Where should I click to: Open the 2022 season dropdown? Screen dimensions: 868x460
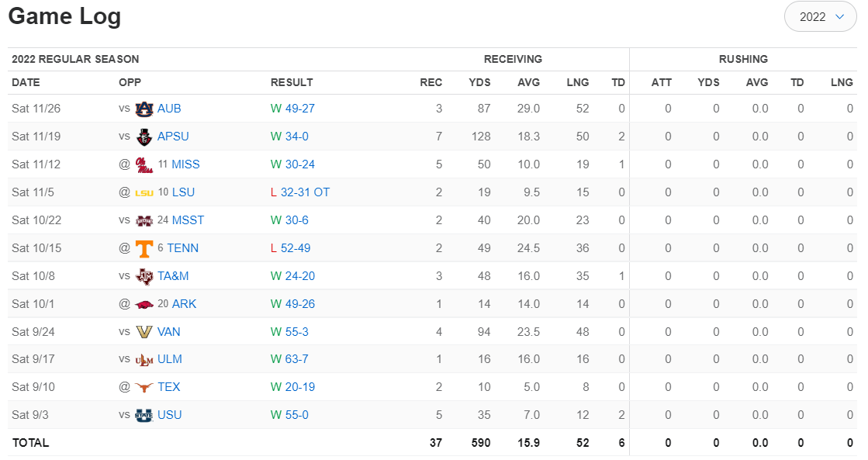[x=821, y=17]
